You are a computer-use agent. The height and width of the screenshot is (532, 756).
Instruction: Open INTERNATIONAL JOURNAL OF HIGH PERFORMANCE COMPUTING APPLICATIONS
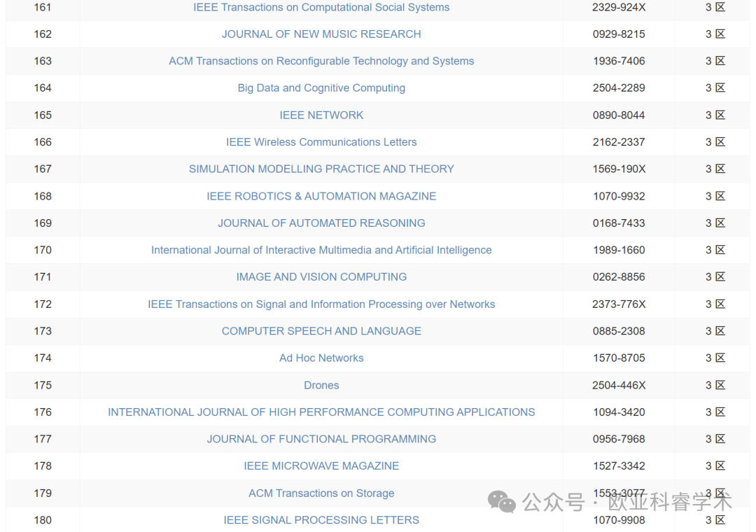[321, 412]
